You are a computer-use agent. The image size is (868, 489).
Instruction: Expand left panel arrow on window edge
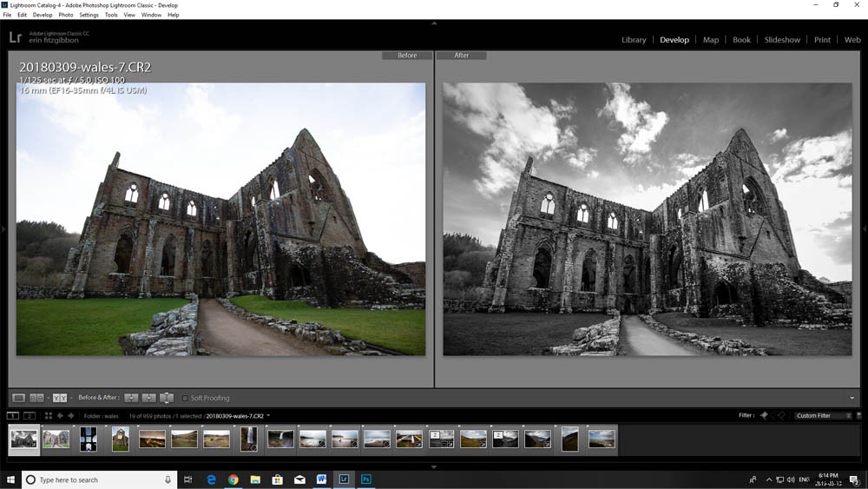tap(3, 228)
